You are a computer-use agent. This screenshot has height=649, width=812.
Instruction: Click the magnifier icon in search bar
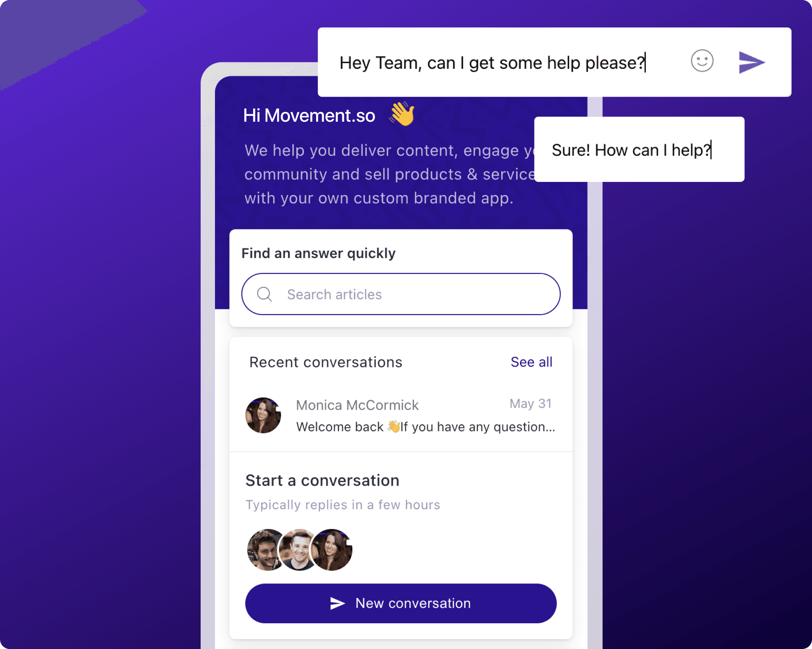265,294
